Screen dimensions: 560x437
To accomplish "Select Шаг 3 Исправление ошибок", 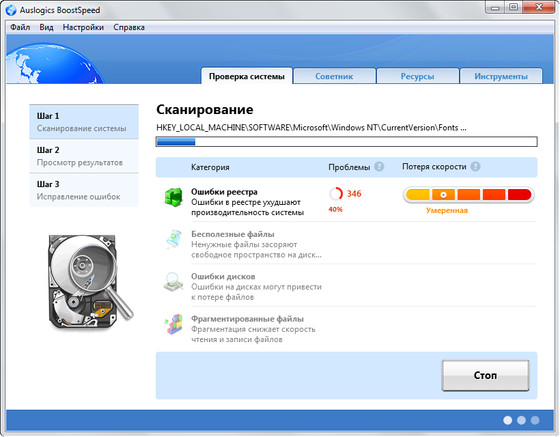I will [84, 190].
